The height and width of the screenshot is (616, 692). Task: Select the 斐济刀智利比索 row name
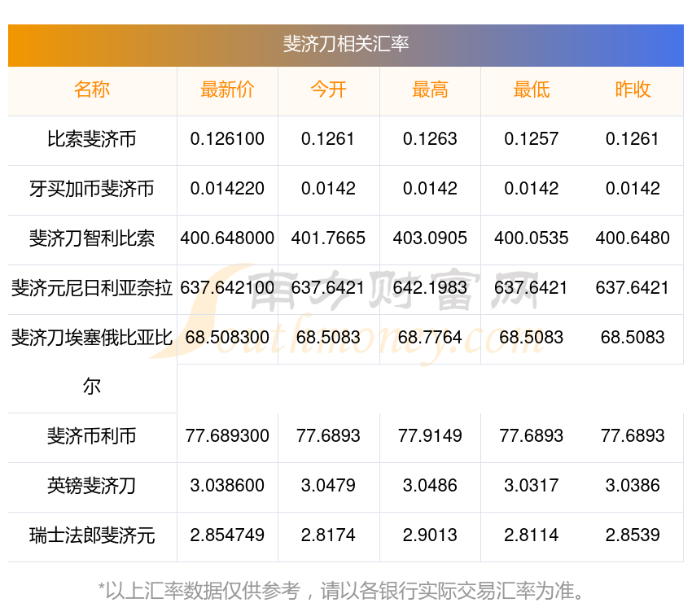[x=92, y=238]
